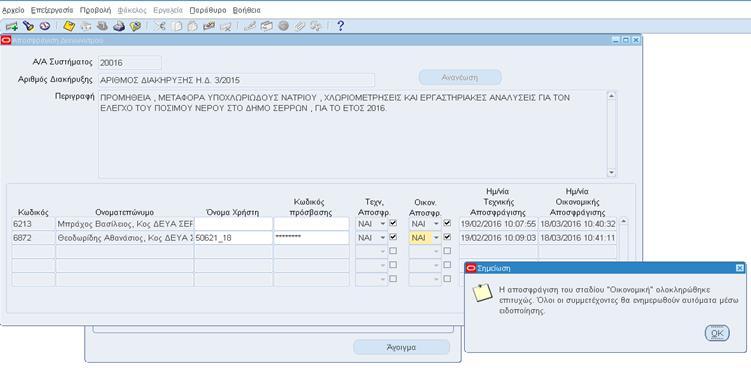The image size is (751, 368).
Task: Open the Επεξεργασία menu
Action: pos(52,10)
